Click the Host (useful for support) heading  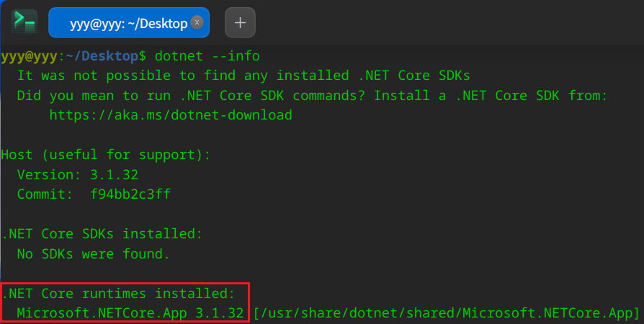coord(106,155)
